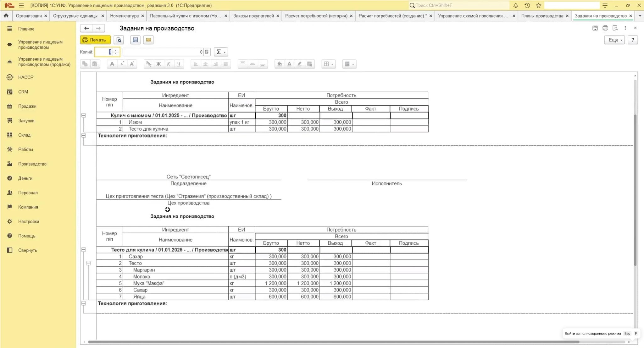644x348 pixels.
Task: Open the history clock icon in the title bar
Action: pyautogui.click(x=527, y=5)
